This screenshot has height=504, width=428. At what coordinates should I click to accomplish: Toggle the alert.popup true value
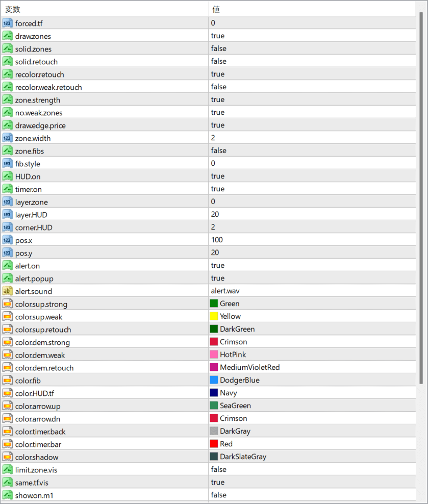217,278
